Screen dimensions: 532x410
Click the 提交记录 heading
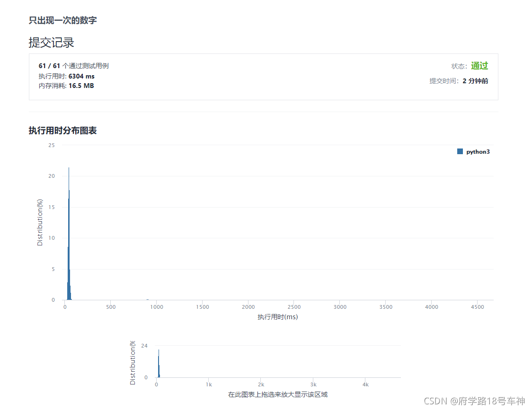[x=51, y=43]
